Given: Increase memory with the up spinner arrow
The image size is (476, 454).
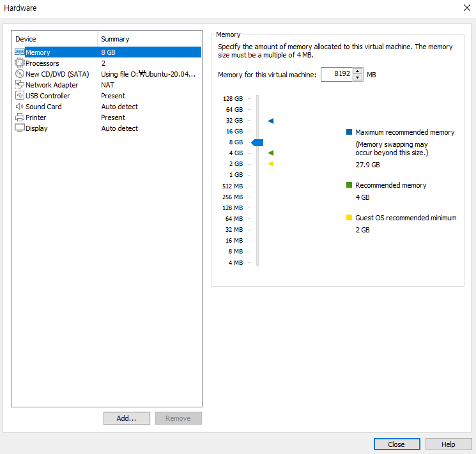Looking at the screenshot, I should tap(358, 72).
